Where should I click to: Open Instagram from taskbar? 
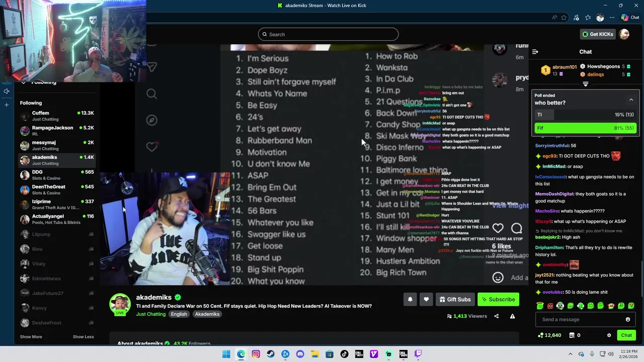[x=256, y=354]
